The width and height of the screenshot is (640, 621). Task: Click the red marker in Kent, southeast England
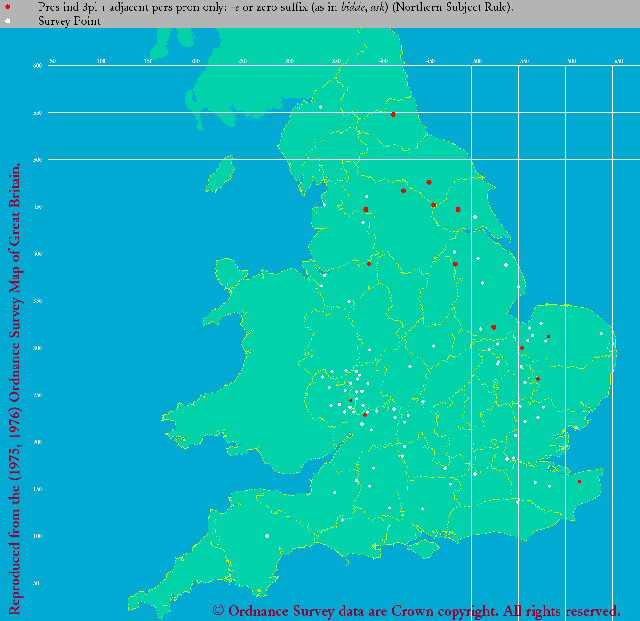(579, 481)
